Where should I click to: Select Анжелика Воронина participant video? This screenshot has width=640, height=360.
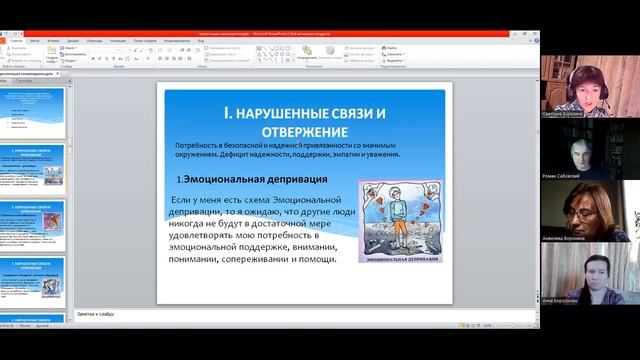(x=590, y=211)
